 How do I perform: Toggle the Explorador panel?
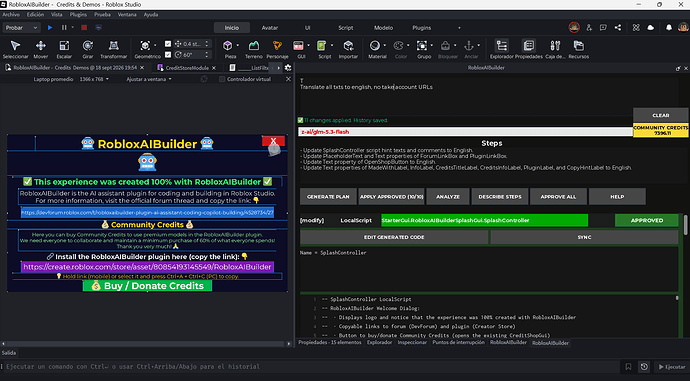pos(502,49)
